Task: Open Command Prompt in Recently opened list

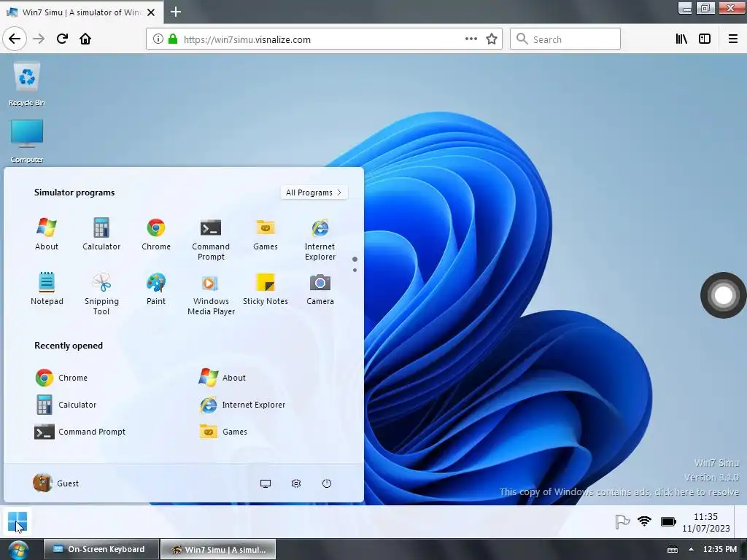Action: [x=80, y=432]
